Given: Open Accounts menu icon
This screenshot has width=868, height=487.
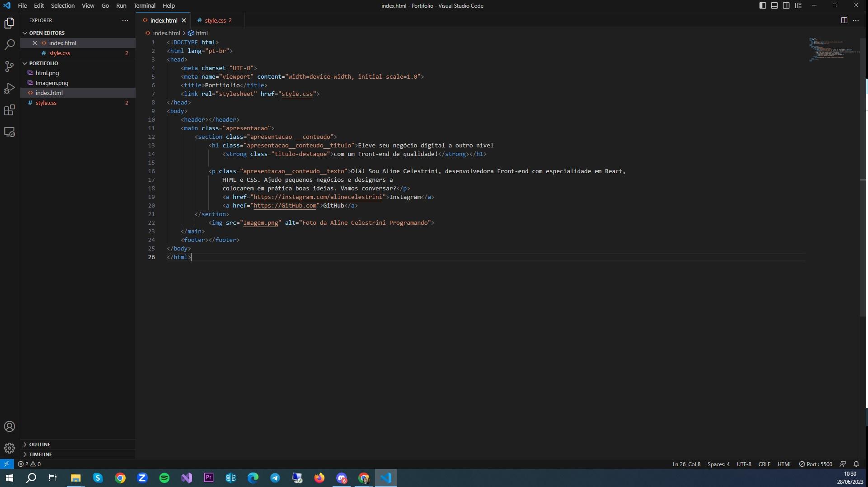Looking at the screenshot, I should click(9, 426).
